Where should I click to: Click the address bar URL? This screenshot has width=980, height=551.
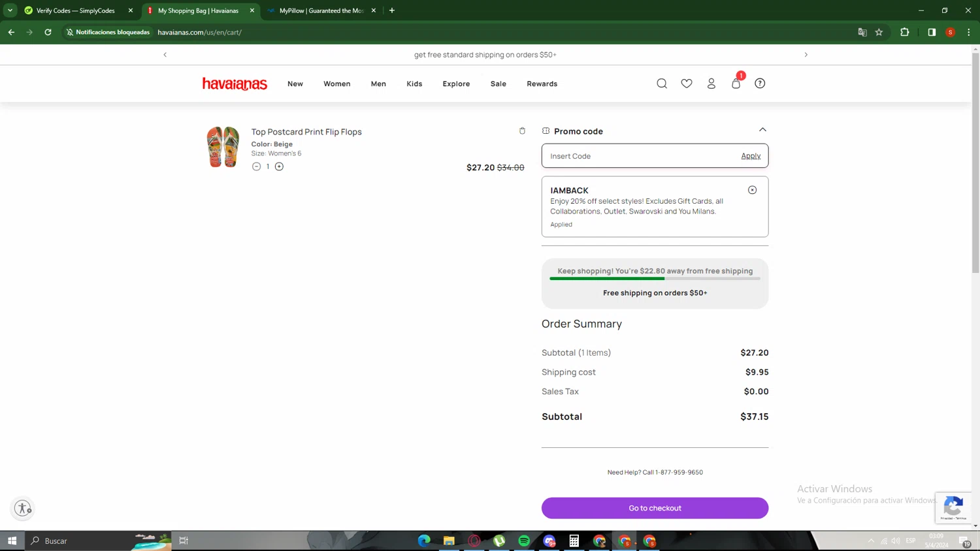(x=200, y=32)
